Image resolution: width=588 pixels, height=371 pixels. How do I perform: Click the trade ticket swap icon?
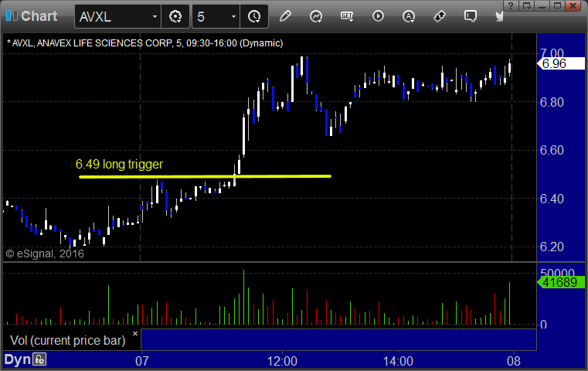(x=439, y=16)
